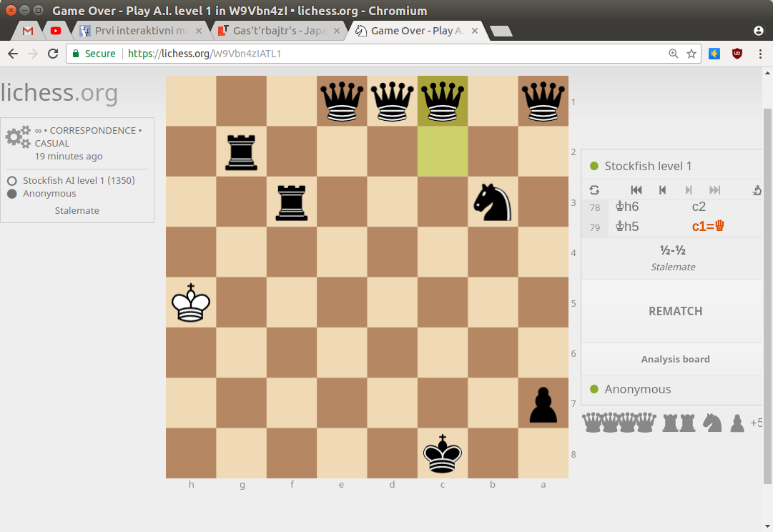Step back one move
This screenshot has height=532, width=773.
tap(663, 189)
